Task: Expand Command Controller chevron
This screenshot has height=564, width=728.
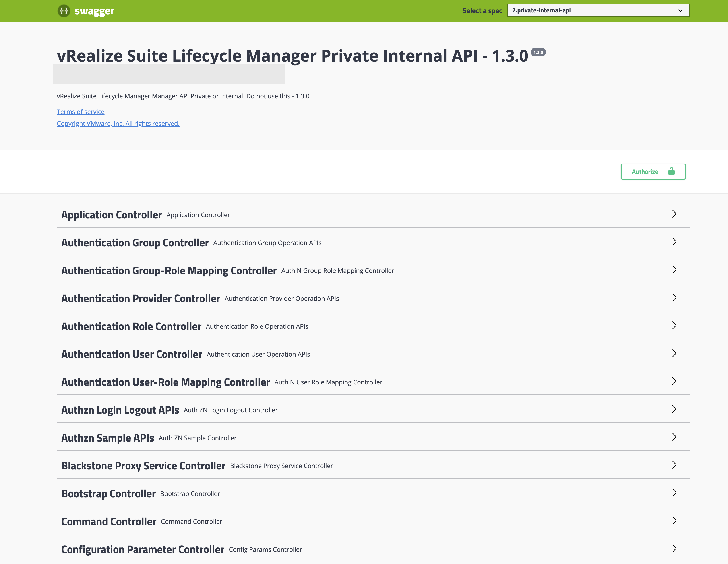Action: [x=674, y=520]
